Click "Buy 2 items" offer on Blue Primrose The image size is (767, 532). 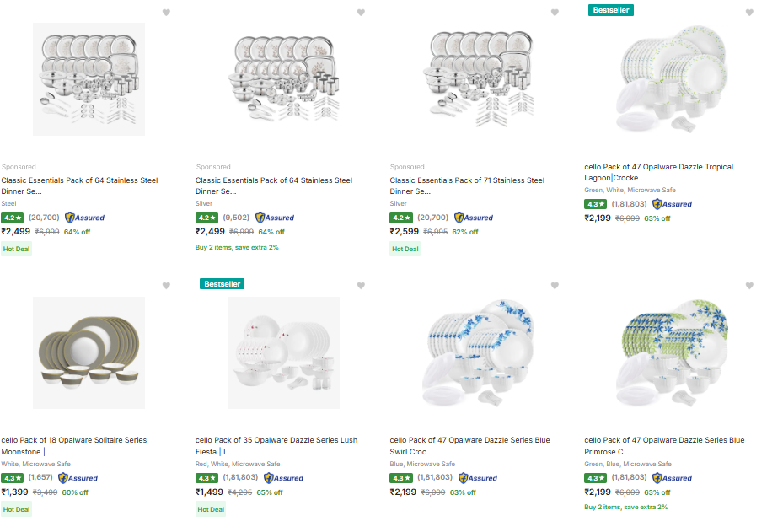click(x=625, y=507)
